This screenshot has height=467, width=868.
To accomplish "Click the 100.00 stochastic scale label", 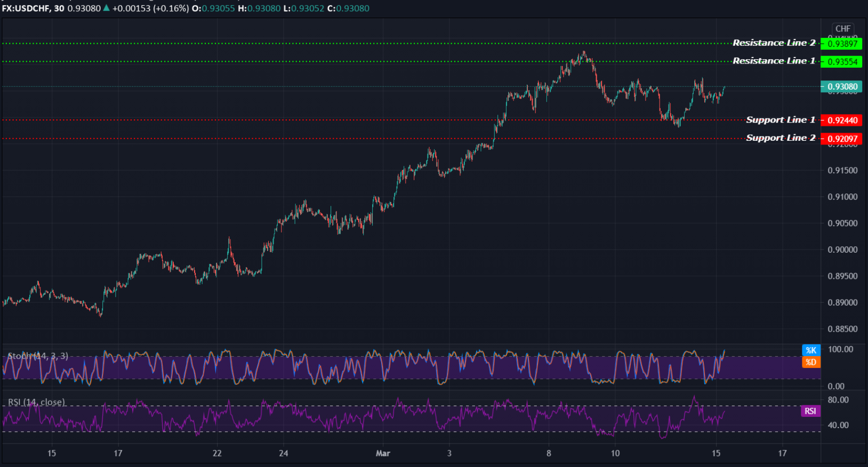I will pyautogui.click(x=840, y=349).
